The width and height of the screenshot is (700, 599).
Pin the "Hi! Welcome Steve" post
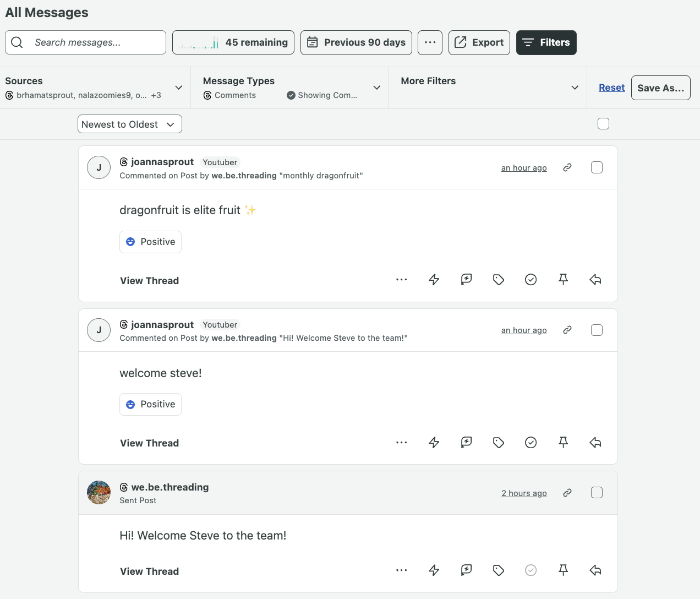tap(563, 570)
